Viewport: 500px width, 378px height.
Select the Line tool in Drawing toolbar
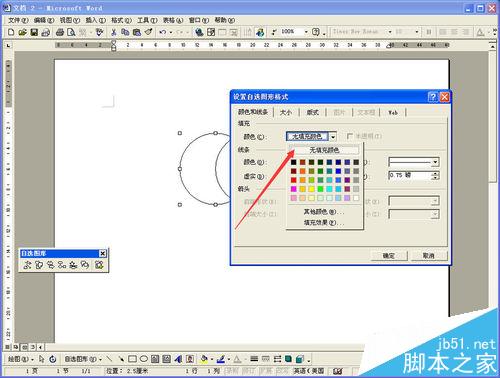click(x=109, y=359)
